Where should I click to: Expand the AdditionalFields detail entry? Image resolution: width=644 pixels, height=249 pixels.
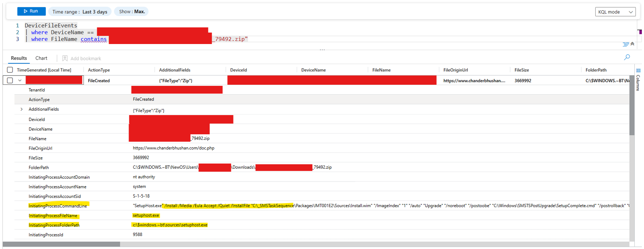(21, 109)
